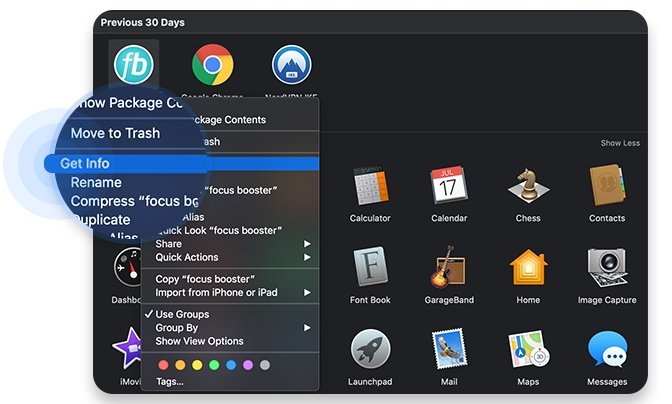
Task: Select the focus booster app icon
Action: pos(134,65)
